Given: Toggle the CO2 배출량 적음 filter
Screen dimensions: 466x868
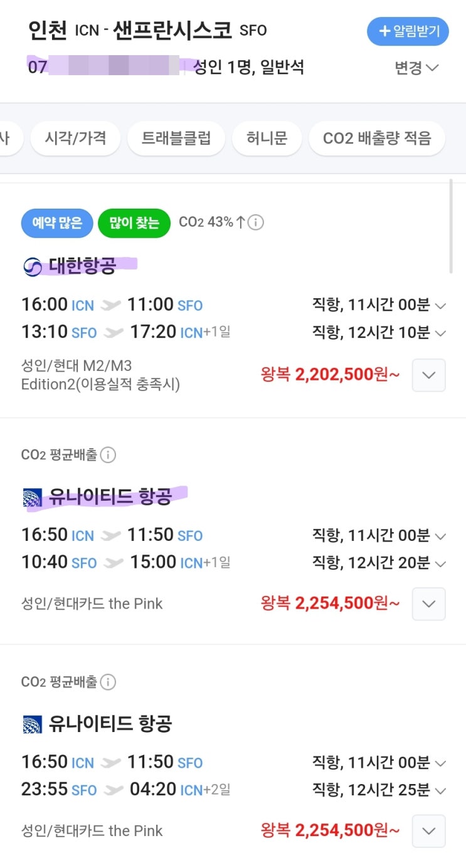Looking at the screenshot, I should (x=377, y=139).
